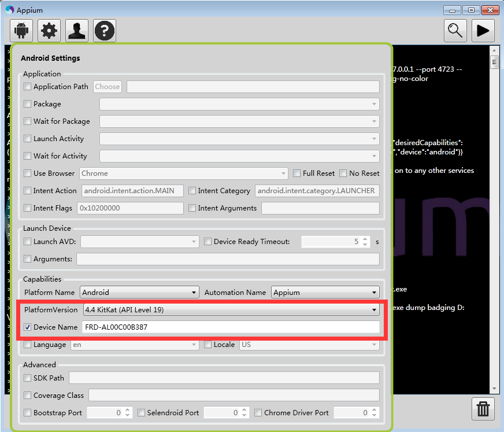
Task: Check the Coverage Class option
Action: coord(28,396)
